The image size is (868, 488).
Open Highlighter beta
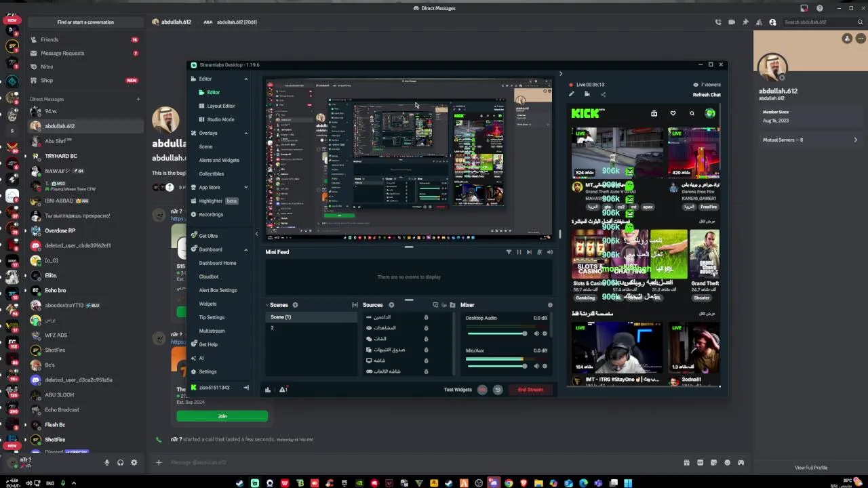(x=214, y=201)
